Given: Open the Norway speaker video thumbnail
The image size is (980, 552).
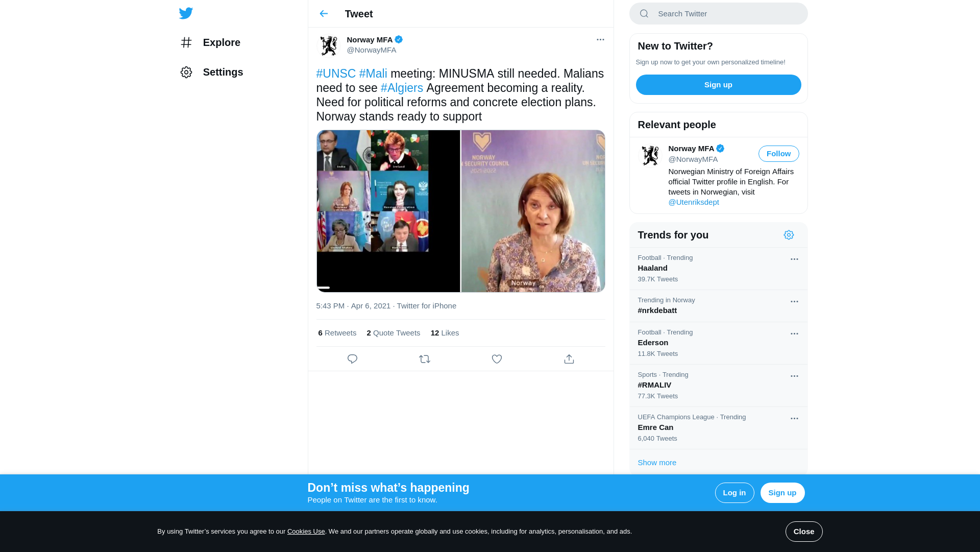Looking at the screenshot, I should coord(533,211).
